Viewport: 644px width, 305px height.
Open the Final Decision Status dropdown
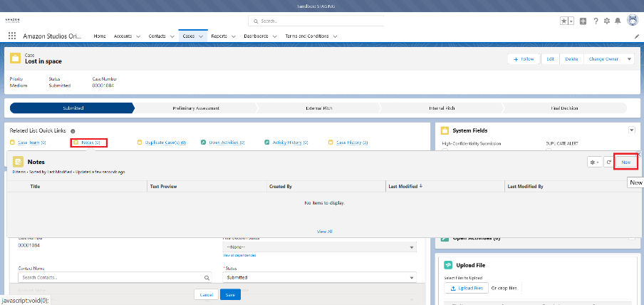[319, 247]
